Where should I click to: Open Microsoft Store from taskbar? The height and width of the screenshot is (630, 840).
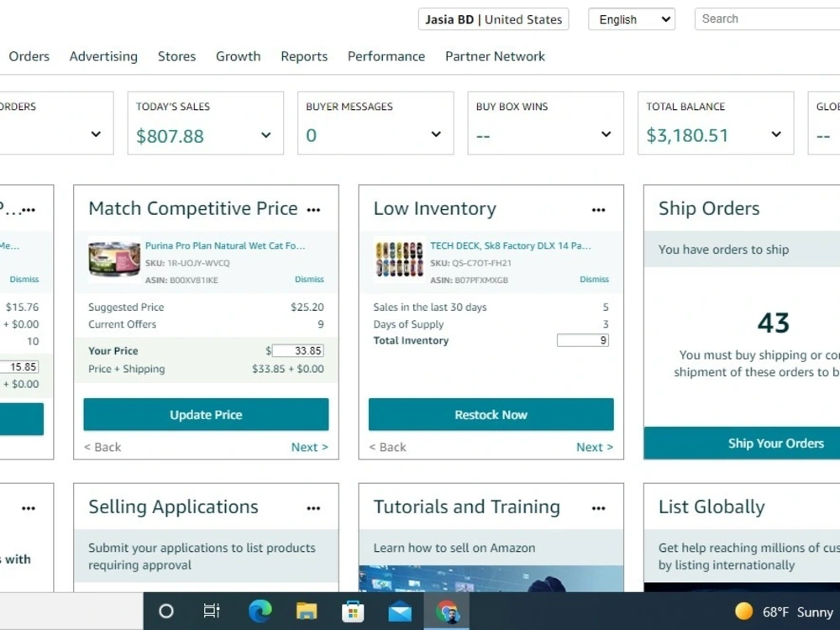click(353, 611)
